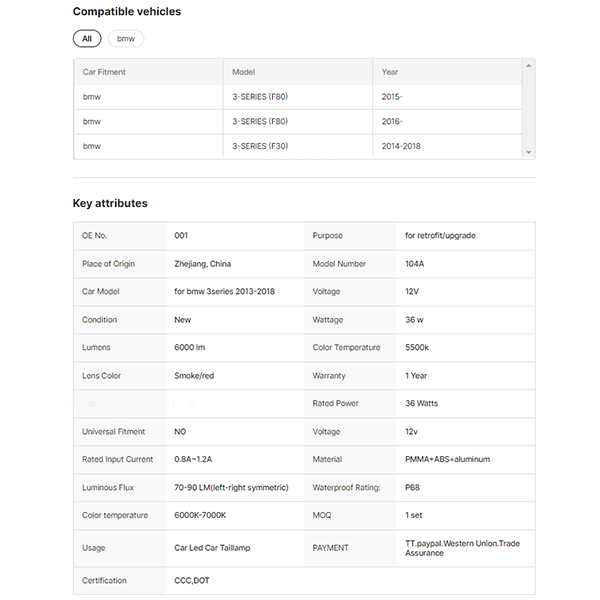The image size is (600, 600).
Task: Select the "All" vehicle filter chip
Action: (x=87, y=39)
